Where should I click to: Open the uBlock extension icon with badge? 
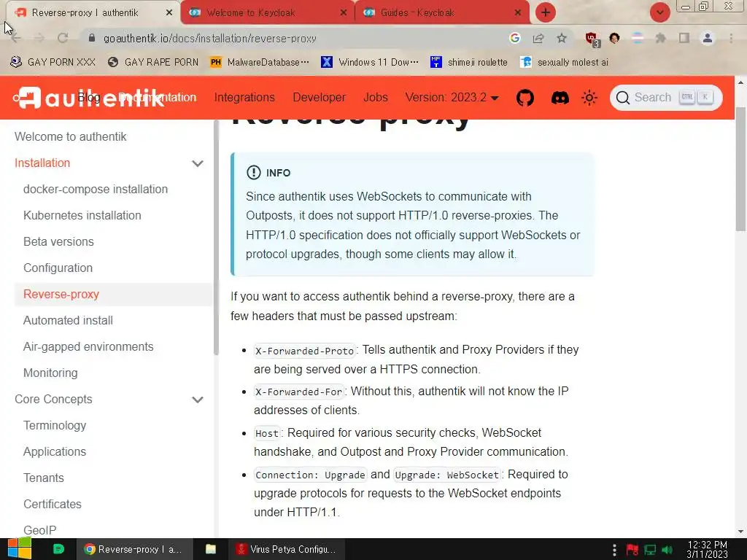coord(592,39)
